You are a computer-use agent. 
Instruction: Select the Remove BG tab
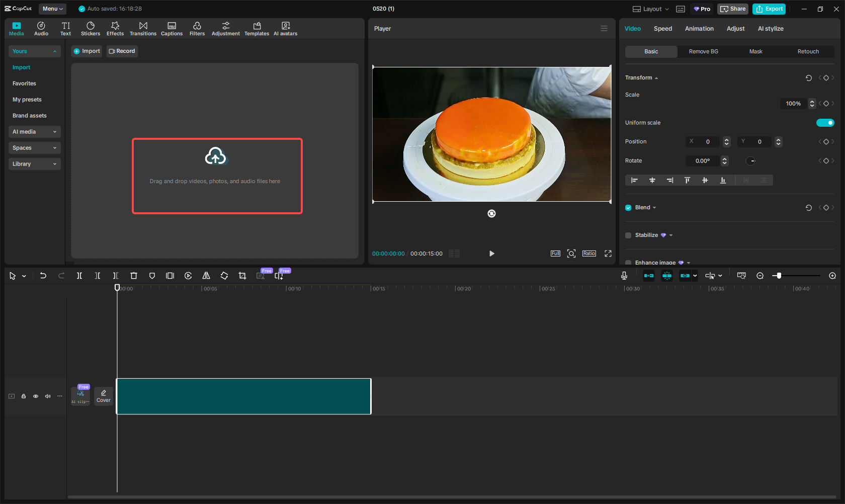pyautogui.click(x=703, y=52)
